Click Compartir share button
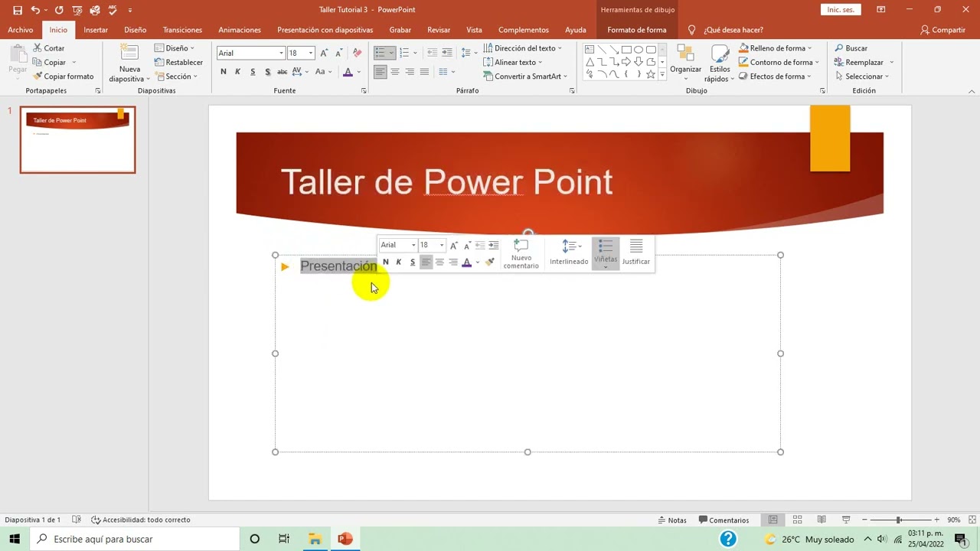980x551 pixels. (942, 30)
